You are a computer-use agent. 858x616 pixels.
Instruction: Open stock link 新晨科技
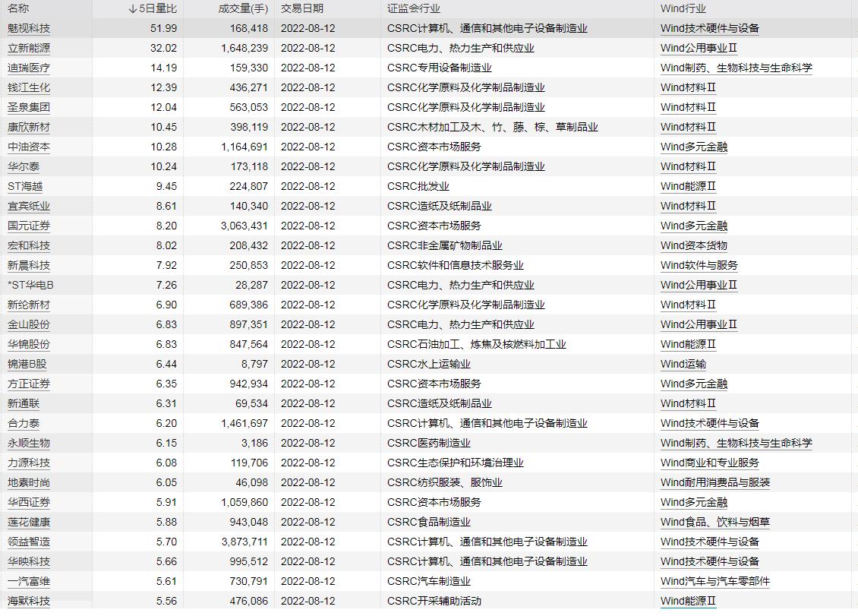pos(29,265)
